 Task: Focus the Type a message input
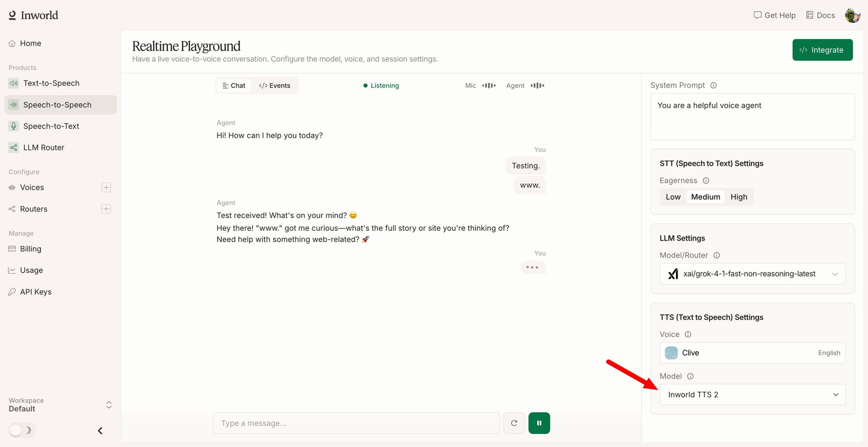[x=356, y=423]
